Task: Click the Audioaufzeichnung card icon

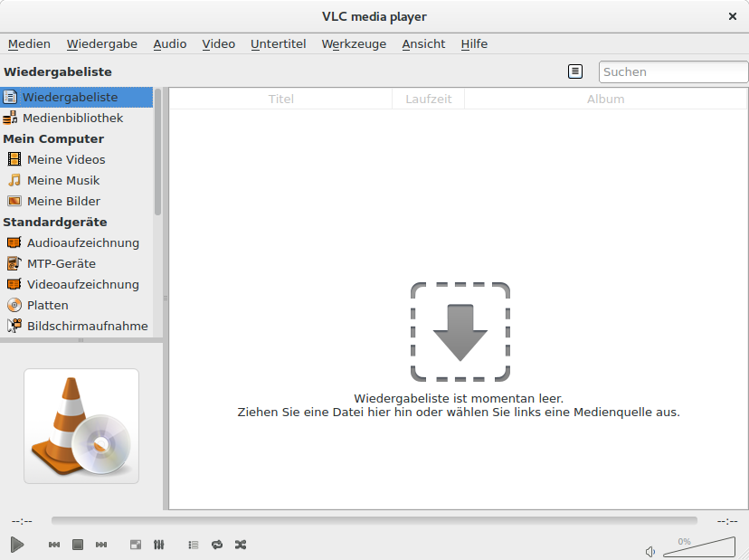Action: tap(14, 242)
